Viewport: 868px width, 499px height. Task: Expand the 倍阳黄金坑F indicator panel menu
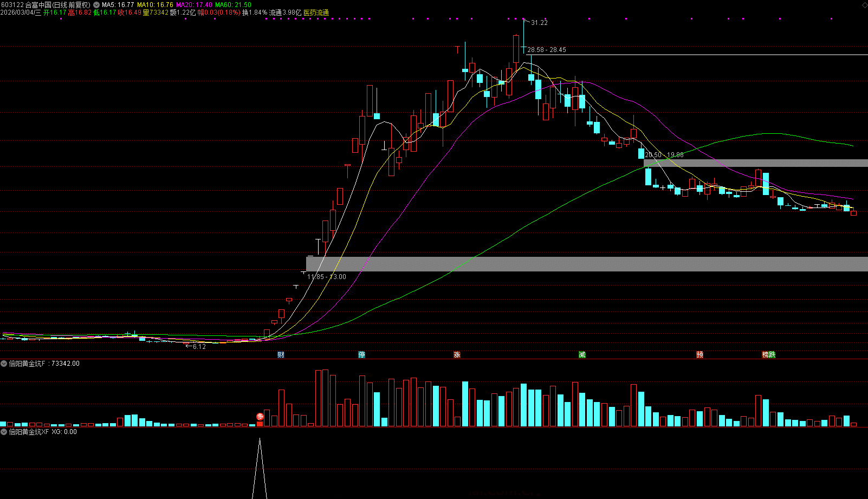(4, 364)
